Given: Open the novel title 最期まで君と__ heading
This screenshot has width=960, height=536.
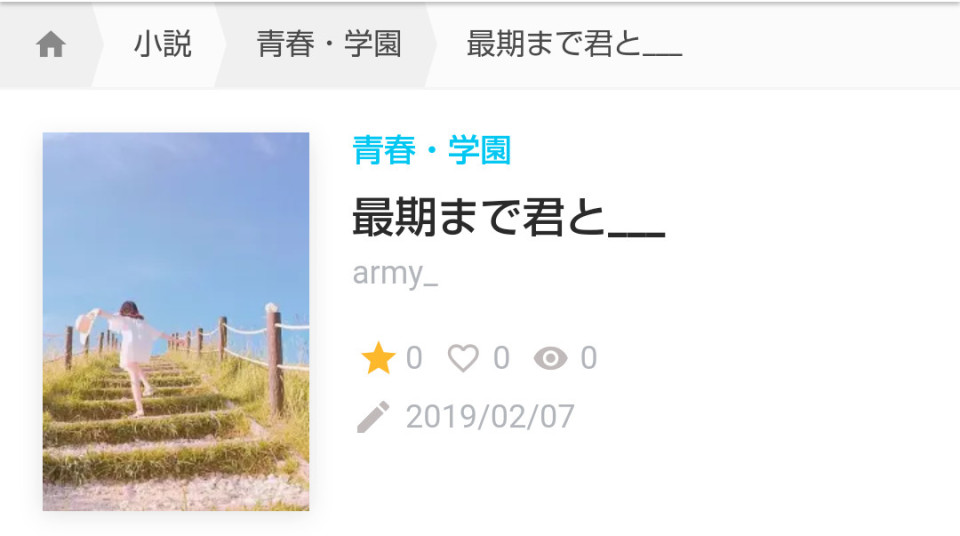Looking at the screenshot, I should pyautogui.click(x=509, y=217).
